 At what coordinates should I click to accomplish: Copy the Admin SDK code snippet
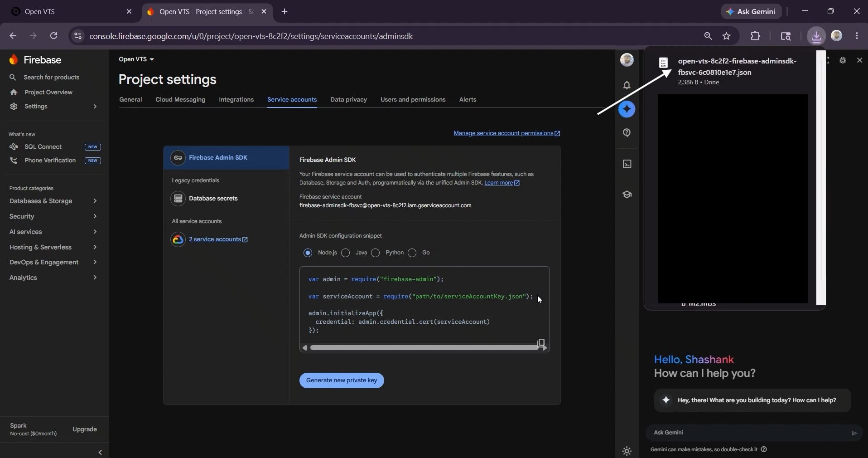point(541,343)
